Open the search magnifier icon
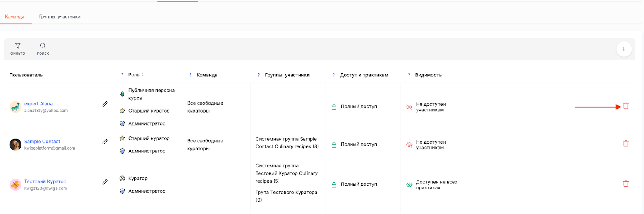 [x=43, y=46]
